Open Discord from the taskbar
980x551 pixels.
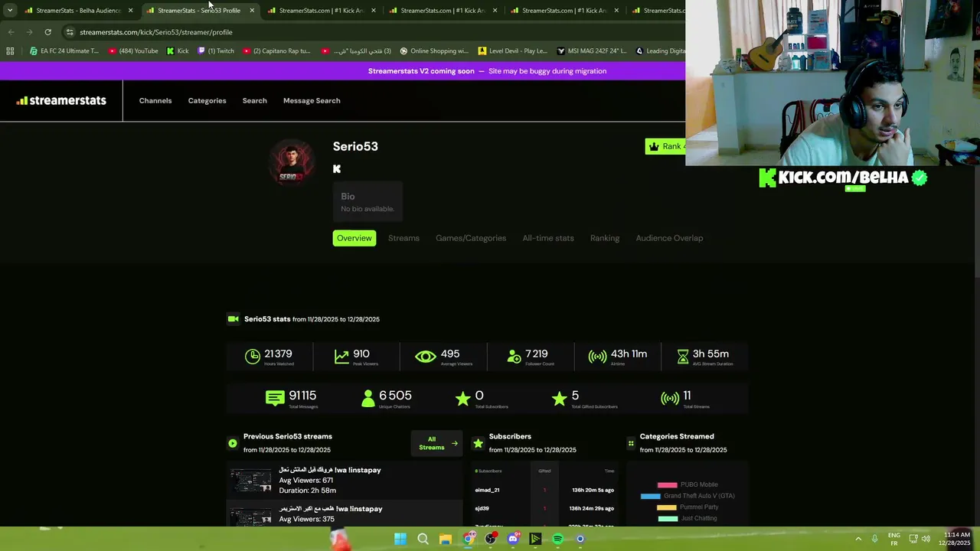point(513,539)
